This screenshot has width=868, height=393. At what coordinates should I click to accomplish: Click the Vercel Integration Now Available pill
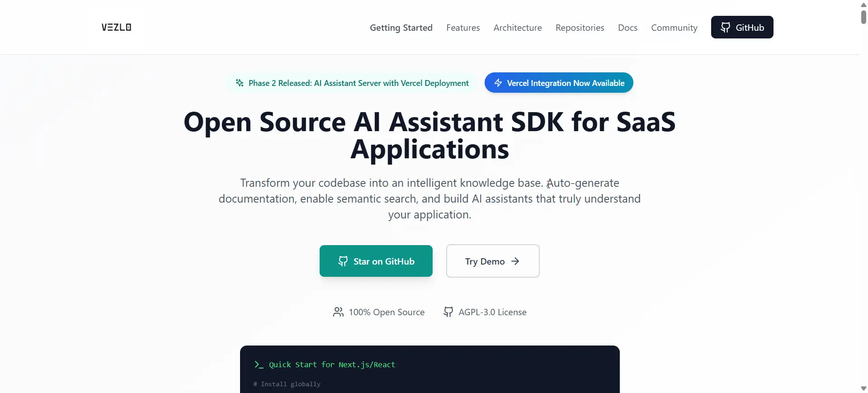(559, 83)
